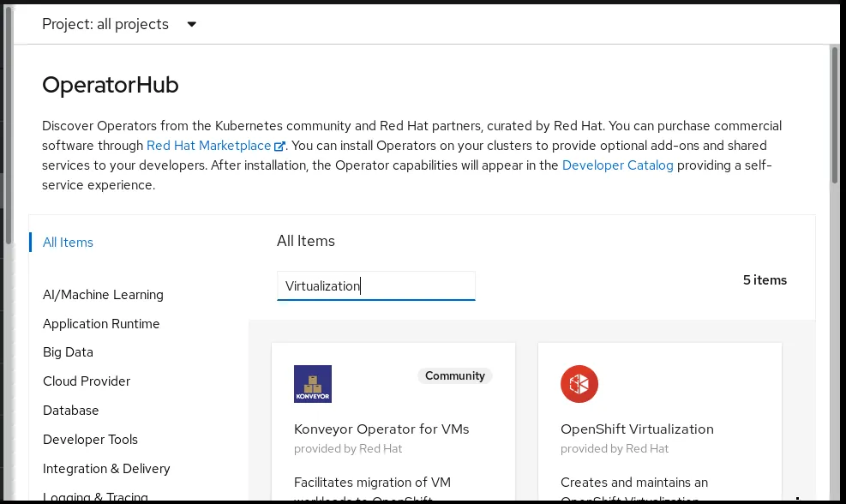Filter by Database category

tap(70, 411)
